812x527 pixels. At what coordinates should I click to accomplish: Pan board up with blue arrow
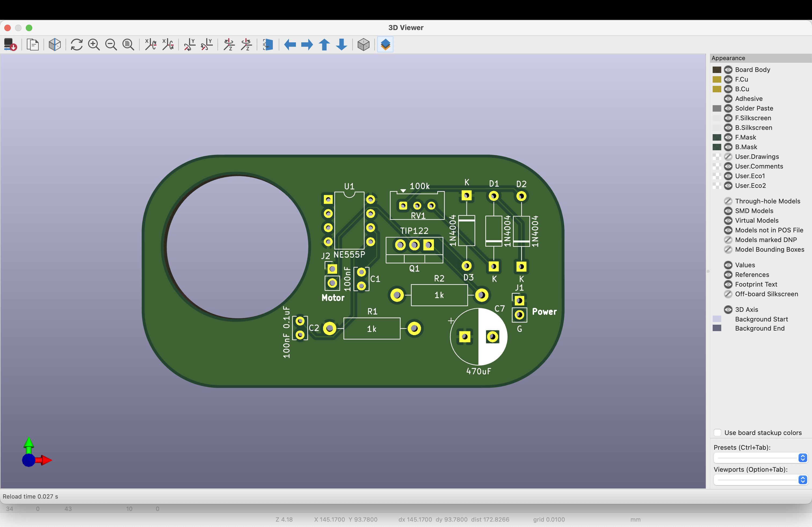coord(324,45)
